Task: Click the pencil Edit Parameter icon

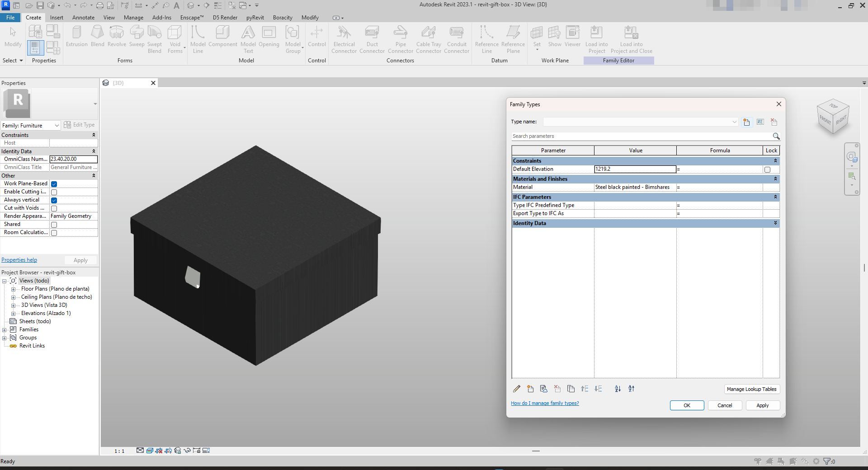Action: (517, 389)
